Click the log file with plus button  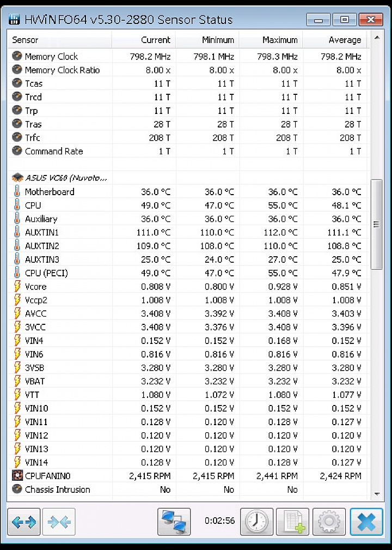[x=292, y=522]
